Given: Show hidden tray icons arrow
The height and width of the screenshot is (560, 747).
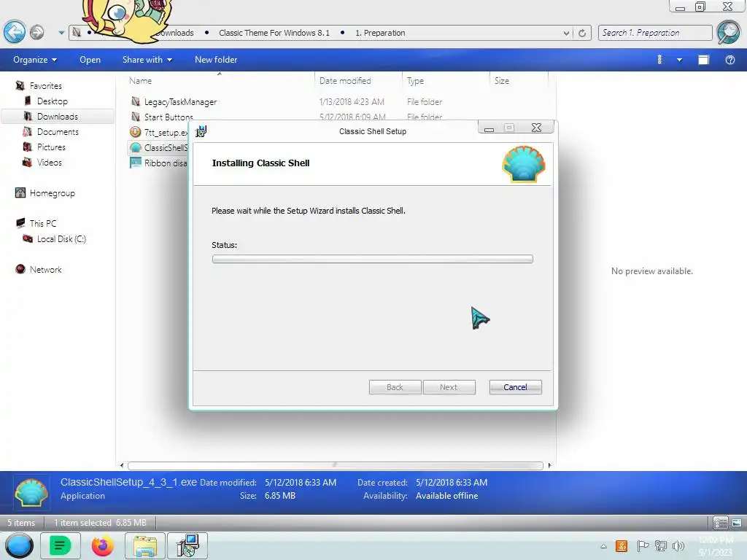Looking at the screenshot, I should [603, 546].
